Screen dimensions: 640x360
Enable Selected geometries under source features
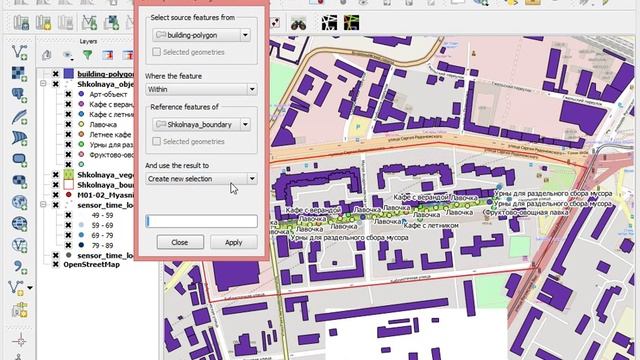[x=156, y=52]
